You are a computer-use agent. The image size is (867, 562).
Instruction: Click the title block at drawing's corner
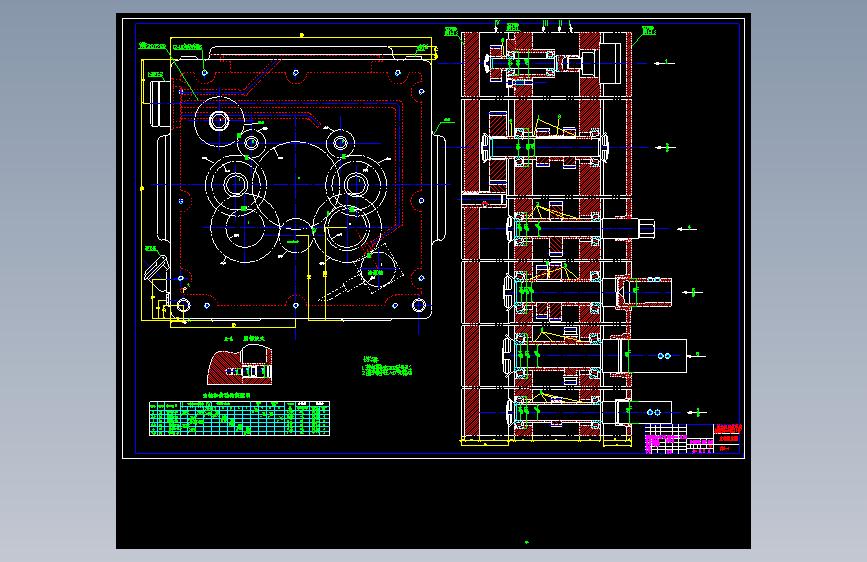pyautogui.click(x=692, y=439)
